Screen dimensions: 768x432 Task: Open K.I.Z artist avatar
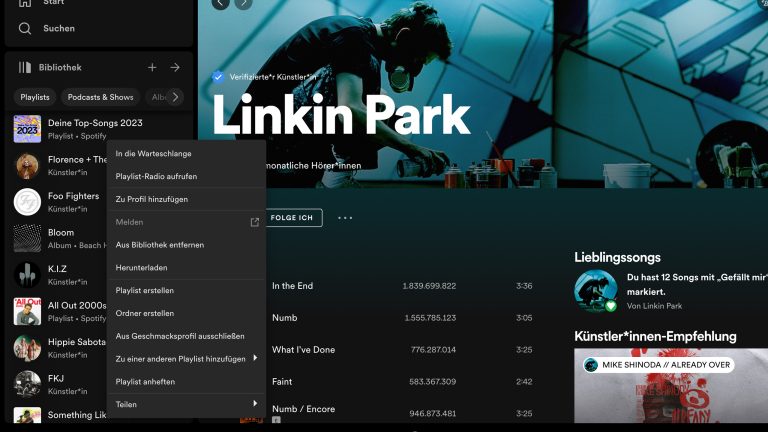pos(27,275)
